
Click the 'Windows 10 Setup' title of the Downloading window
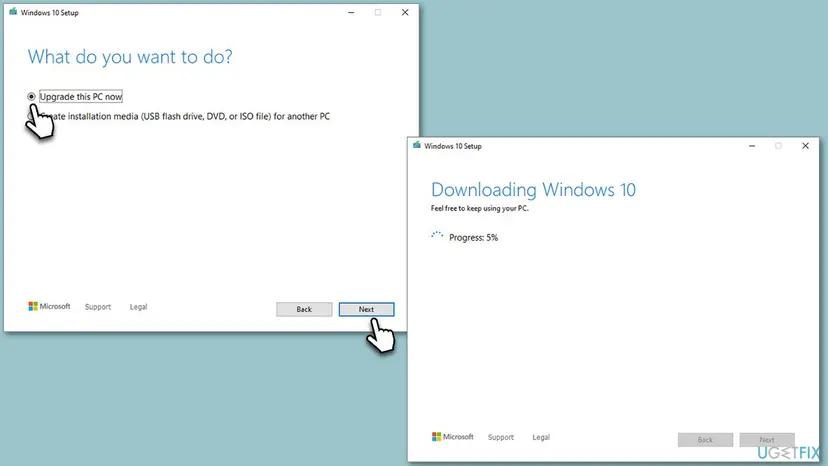coord(453,146)
